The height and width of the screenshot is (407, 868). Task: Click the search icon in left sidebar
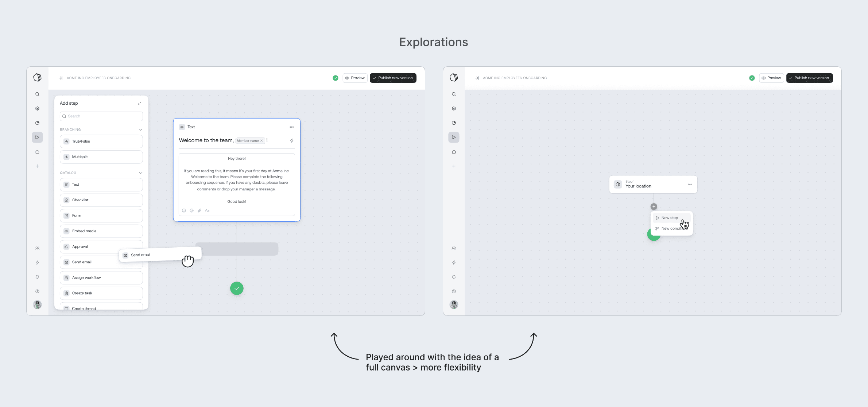(37, 94)
